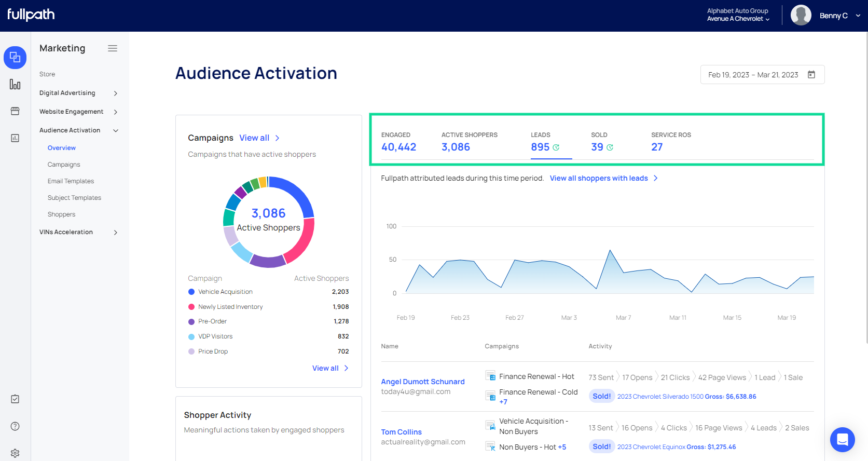The height and width of the screenshot is (461, 868).
Task: Switch to the Sold metric tab
Action: tap(601, 142)
